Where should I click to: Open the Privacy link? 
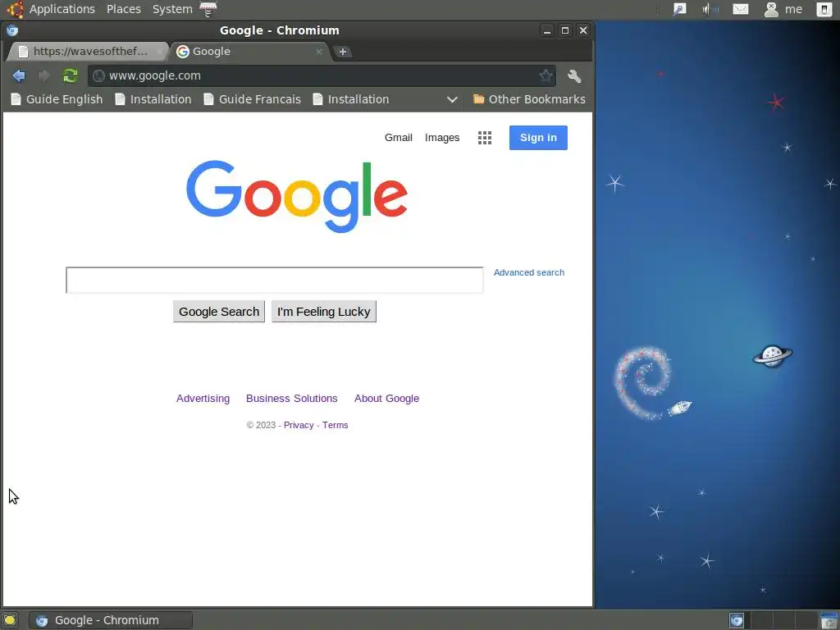(x=299, y=426)
